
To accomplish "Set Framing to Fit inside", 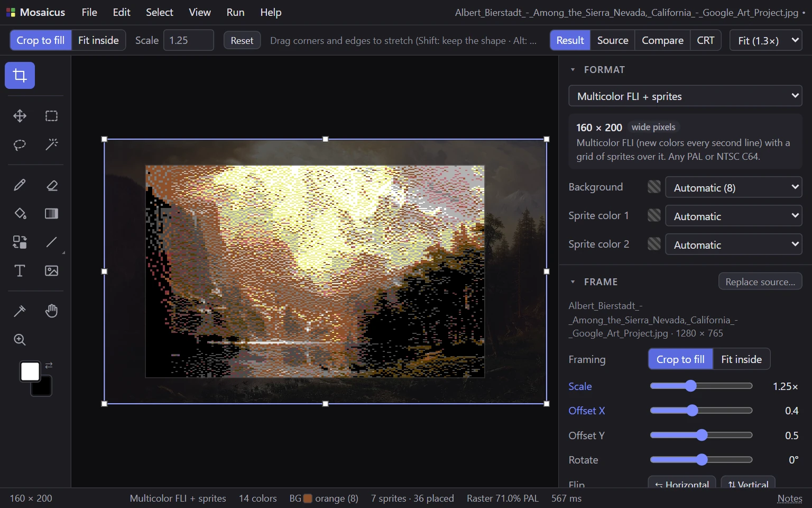I will 741,359.
